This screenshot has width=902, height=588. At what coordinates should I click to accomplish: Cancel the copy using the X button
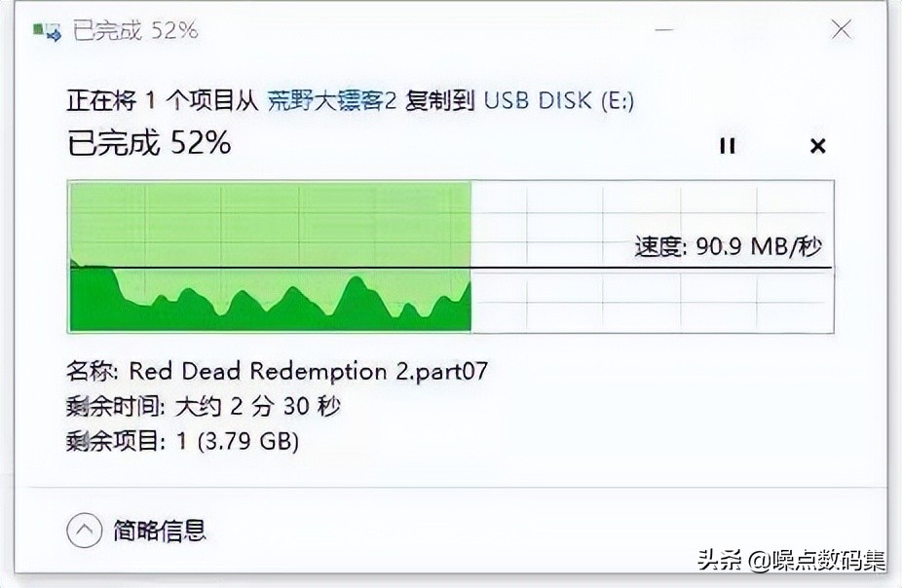pos(817,146)
